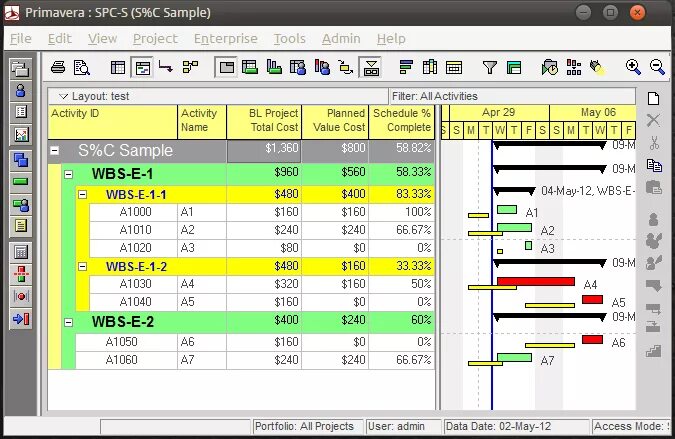The image size is (675, 439).
Task: Collapse the WBS-E-1-2 group
Action: pos(82,266)
